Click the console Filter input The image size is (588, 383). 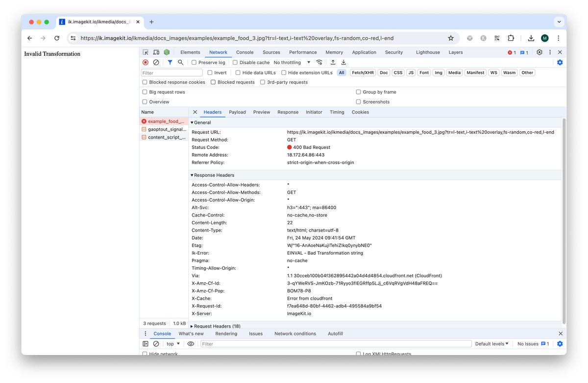tap(336, 344)
